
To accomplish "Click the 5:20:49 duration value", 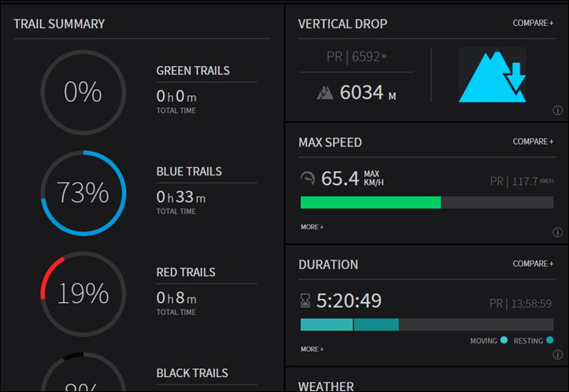I will [x=349, y=301].
